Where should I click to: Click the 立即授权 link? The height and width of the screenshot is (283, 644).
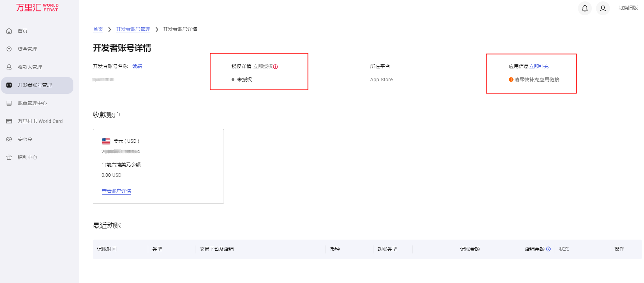[x=263, y=66]
